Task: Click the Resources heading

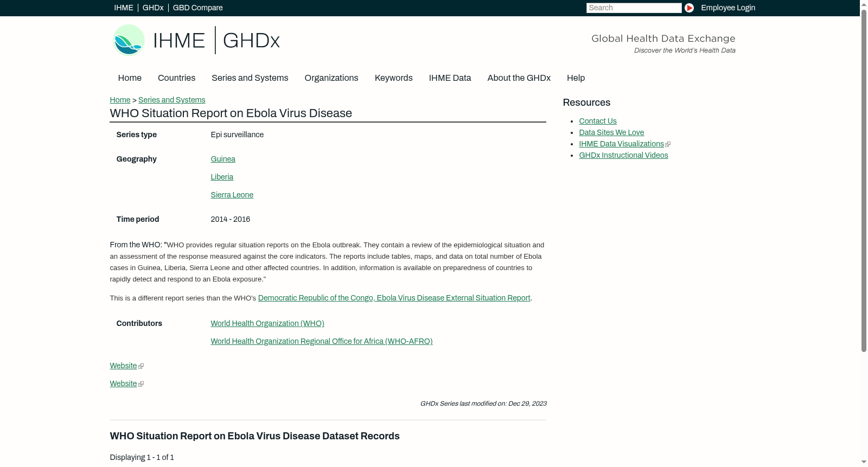Action: (x=586, y=103)
